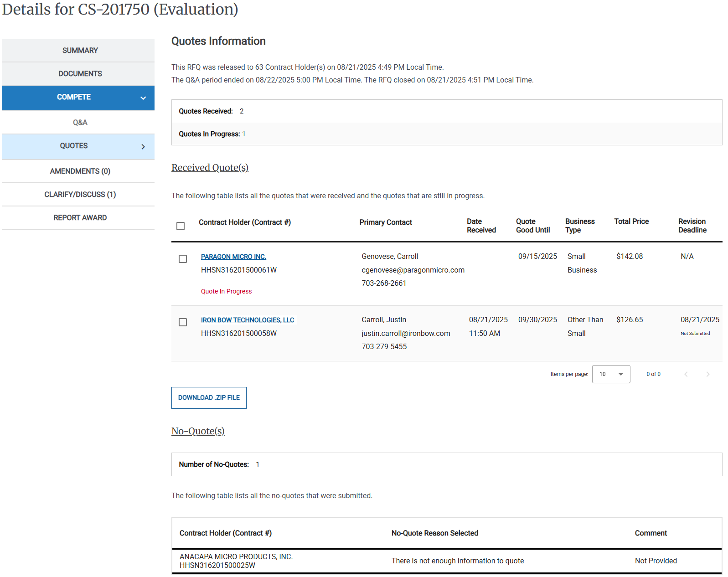The image size is (728, 577).
Task: Click the Contract Holder column header
Action: click(x=244, y=222)
